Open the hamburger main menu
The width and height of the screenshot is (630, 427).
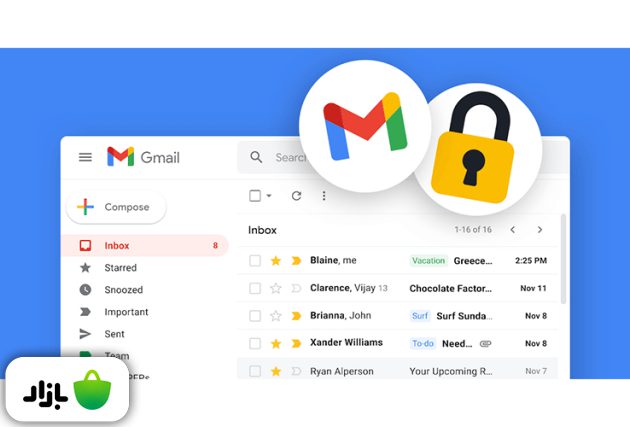tap(85, 157)
